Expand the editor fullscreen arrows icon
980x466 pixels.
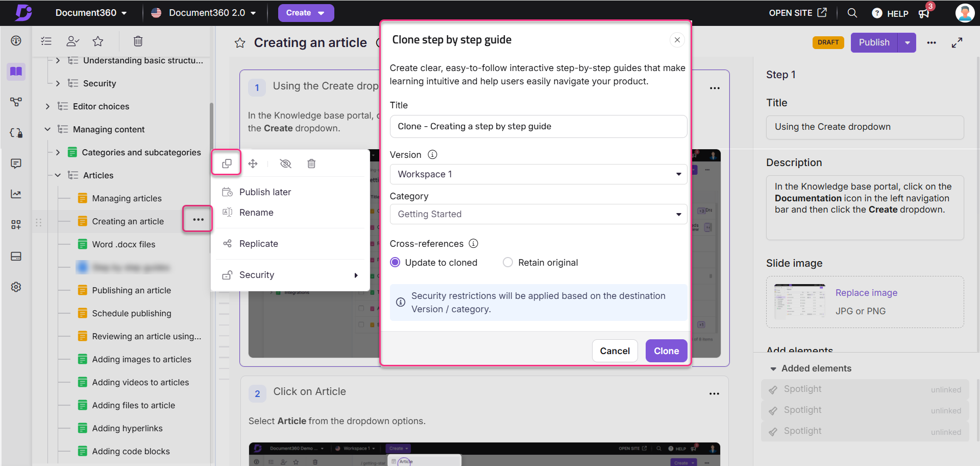pyautogui.click(x=957, y=42)
